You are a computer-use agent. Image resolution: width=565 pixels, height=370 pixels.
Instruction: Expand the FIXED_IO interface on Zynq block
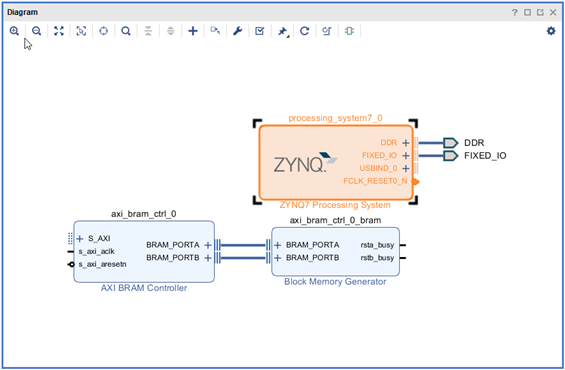[406, 156]
